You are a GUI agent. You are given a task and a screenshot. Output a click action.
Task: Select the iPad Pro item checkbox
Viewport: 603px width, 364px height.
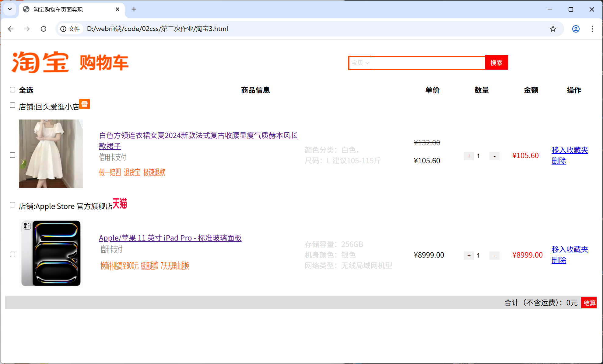tap(12, 255)
